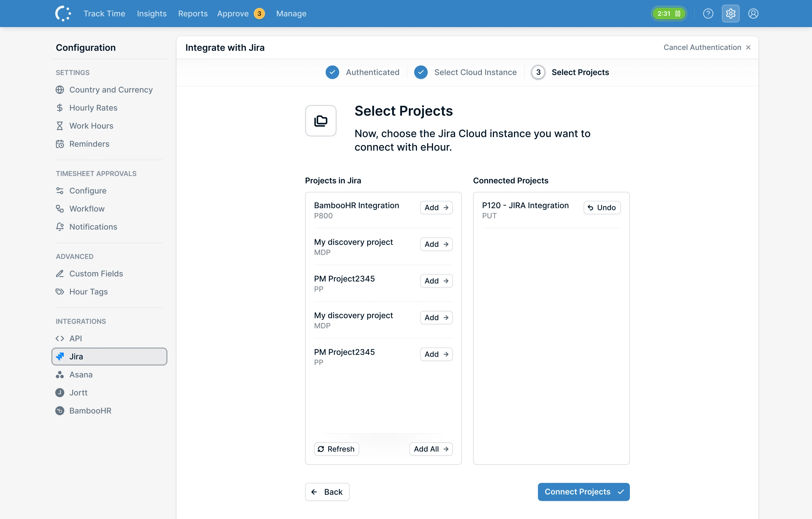
Task: Click the Jira logo icon in sidebar
Action: pos(60,356)
